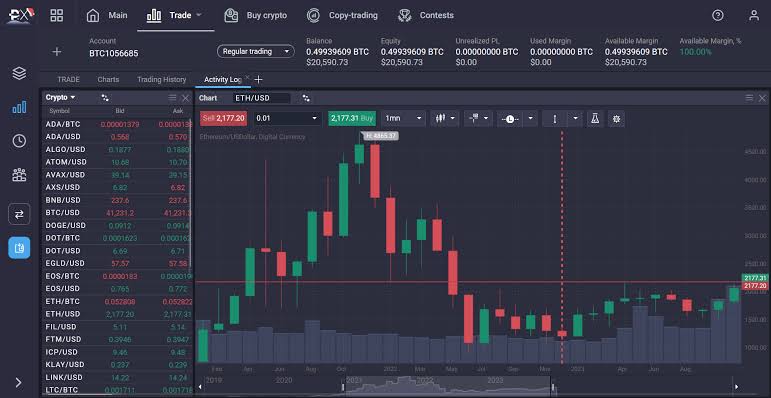Click the Bid column header
This screenshot has width=771, height=398.
[120, 111]
